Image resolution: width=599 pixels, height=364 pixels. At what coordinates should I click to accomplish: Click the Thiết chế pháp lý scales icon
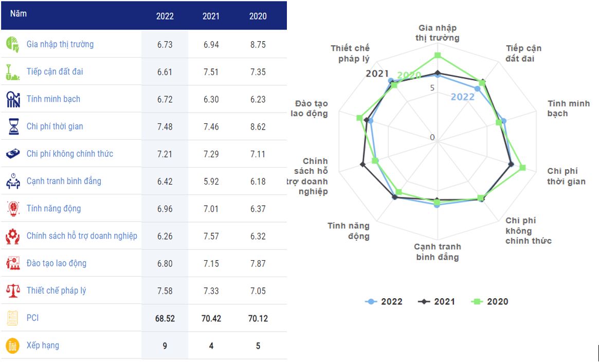pos(13,290)
